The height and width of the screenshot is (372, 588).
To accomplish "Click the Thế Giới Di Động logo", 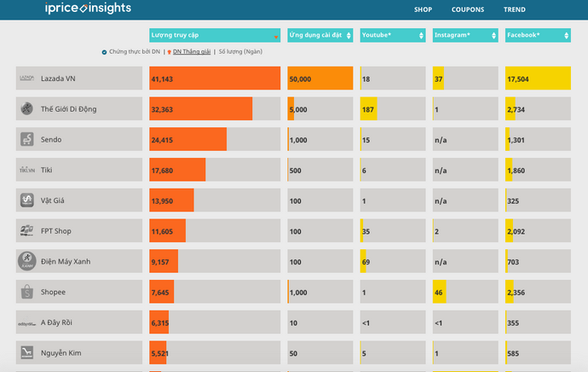I will pos(26,109).
